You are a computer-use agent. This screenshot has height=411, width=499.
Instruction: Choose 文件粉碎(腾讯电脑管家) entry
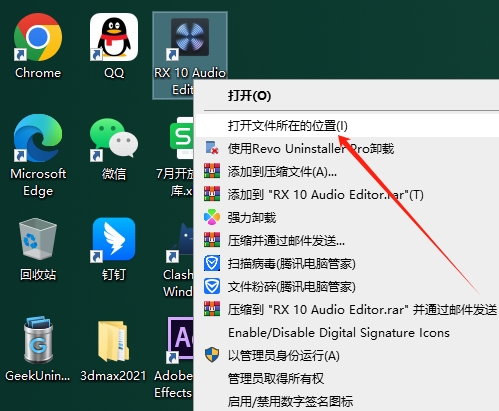(x=346, y=287)
